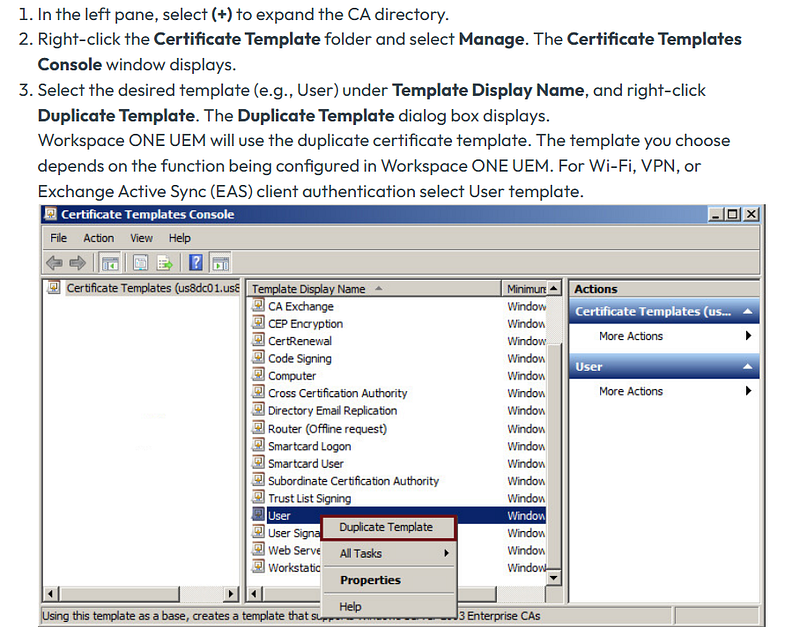
Task: Click the selected User template icon
Action: 259,515
